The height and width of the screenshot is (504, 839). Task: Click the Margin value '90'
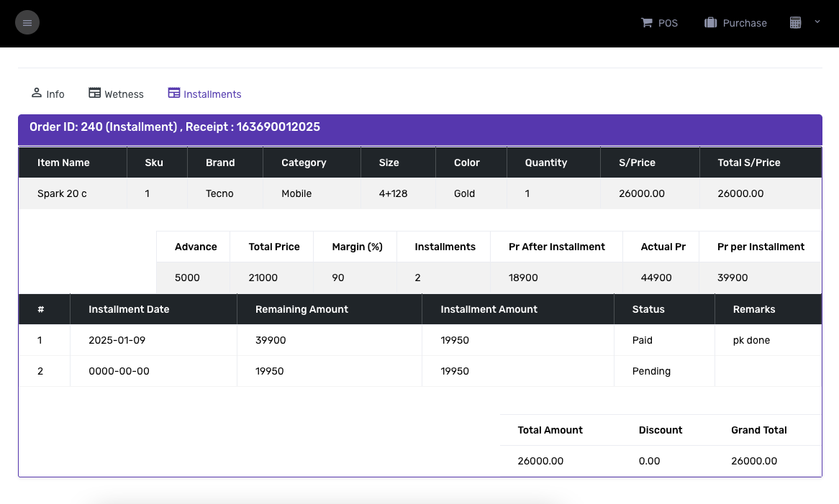pos(338,278)
